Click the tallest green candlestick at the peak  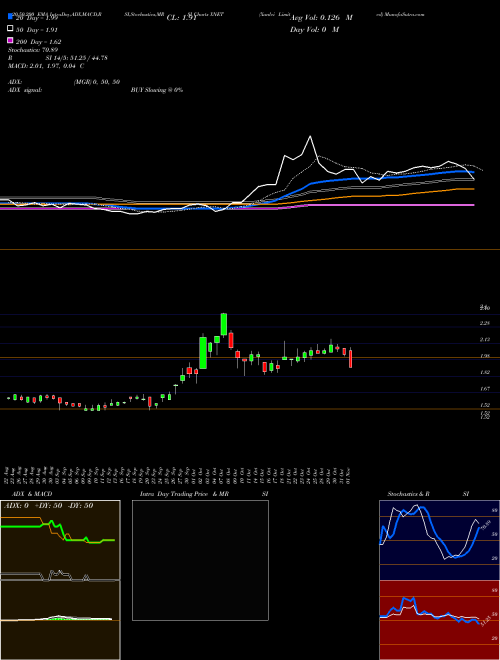(224, 324)
